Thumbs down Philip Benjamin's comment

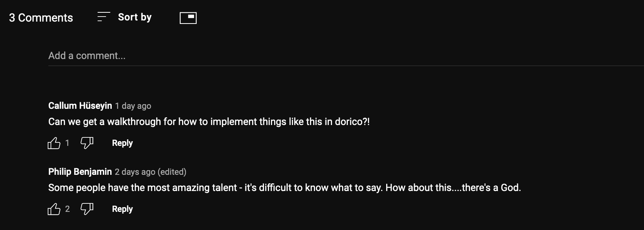(87, 209)
